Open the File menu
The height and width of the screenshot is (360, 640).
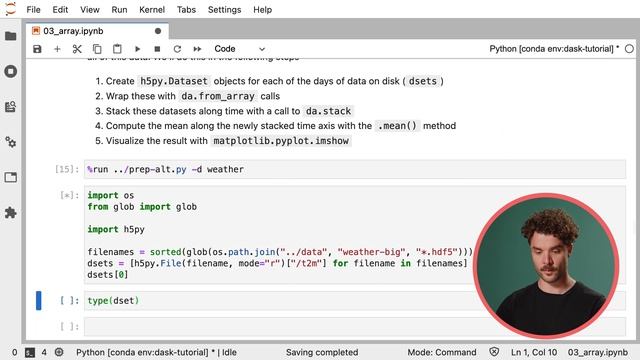coord(33,9)
